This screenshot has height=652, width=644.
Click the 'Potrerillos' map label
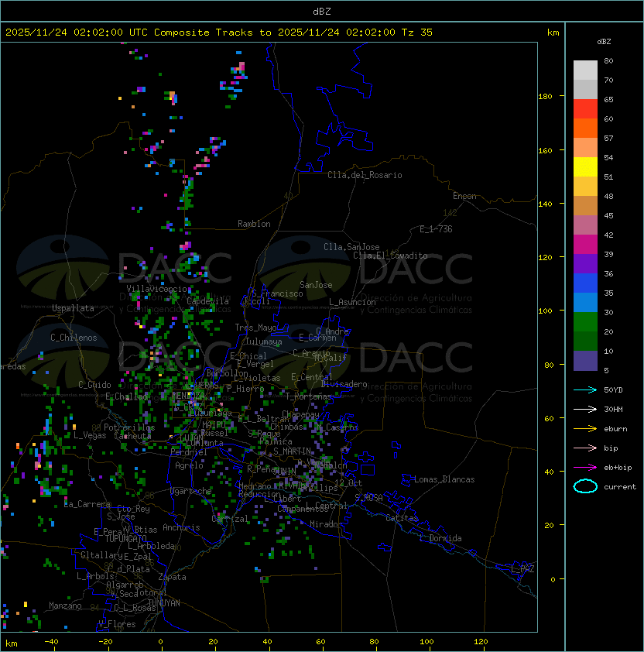point(129,427)
